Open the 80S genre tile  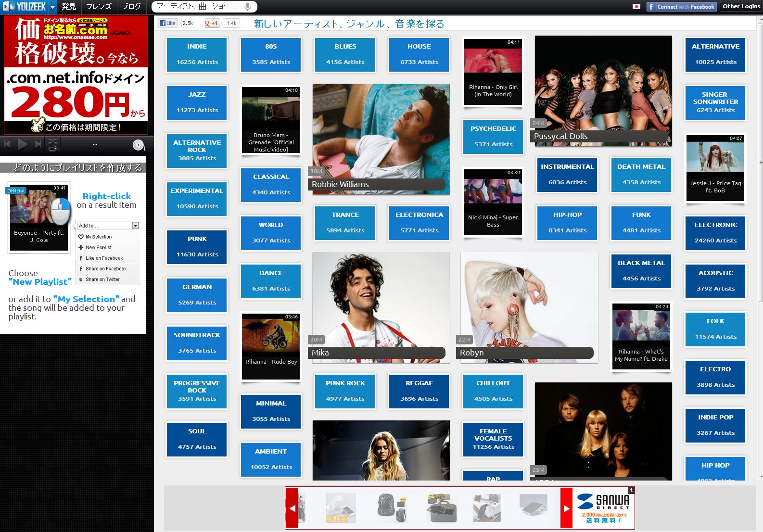coord(271,54)
